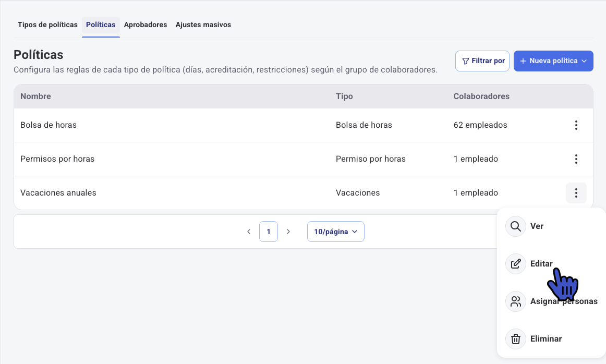Click the people icon for Asignar personas
The width and height of the screenshot is (606, 364).
[516, 301]
